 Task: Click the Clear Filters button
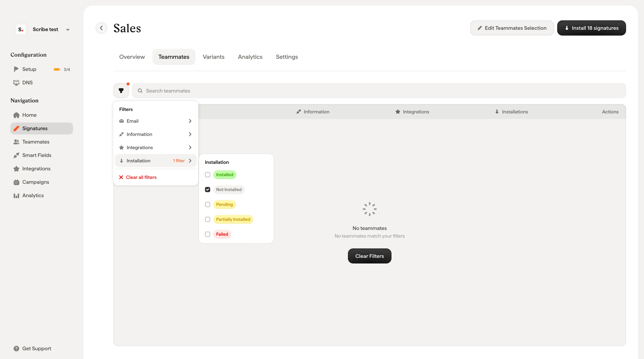point(370,256)
